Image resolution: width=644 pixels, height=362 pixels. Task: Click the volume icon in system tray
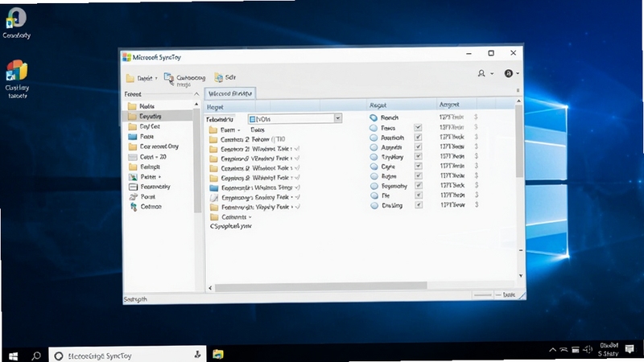pos(588,350)
